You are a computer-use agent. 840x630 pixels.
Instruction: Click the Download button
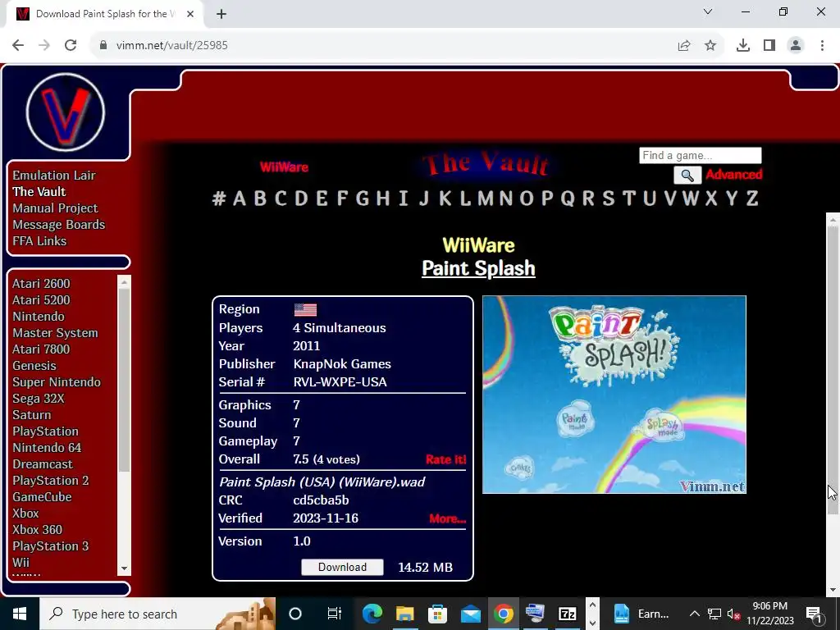(342, 567)
